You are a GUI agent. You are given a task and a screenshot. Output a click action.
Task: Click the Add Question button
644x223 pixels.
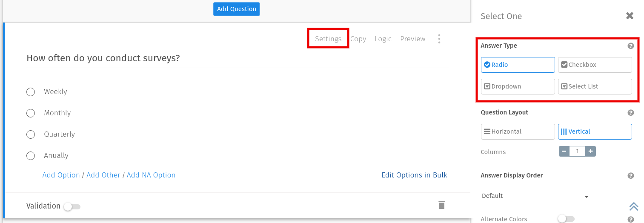point(236,9)
